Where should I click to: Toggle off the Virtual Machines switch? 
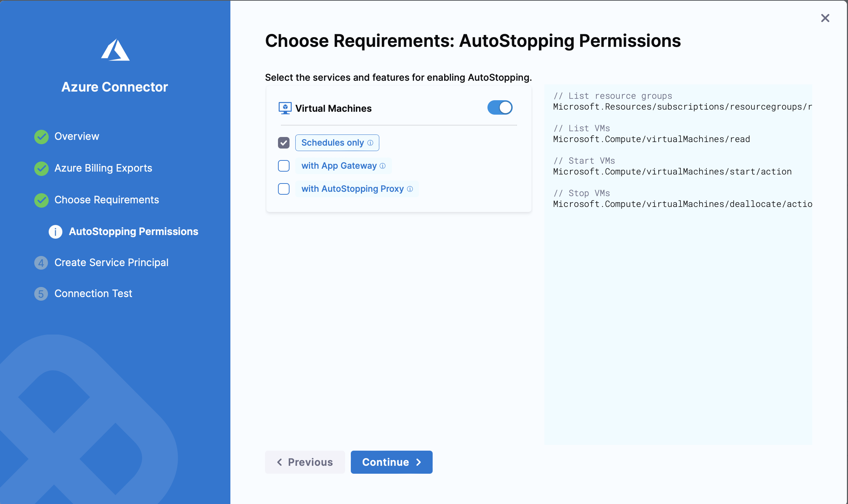pos(500,108)
